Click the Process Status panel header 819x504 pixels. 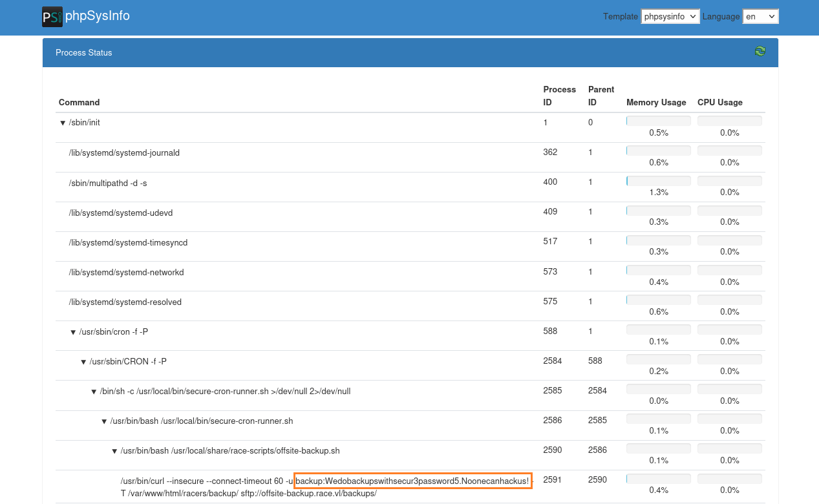pos(410,52)
